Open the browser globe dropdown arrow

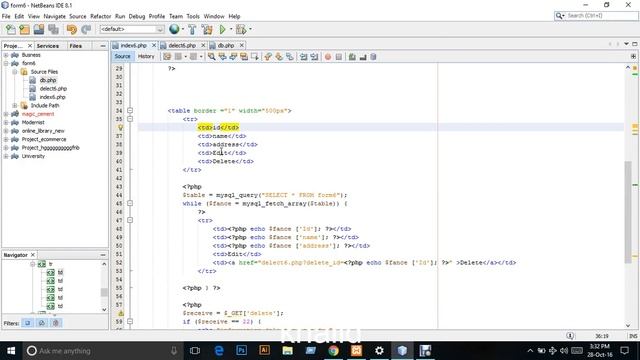[x=182, y=29]
